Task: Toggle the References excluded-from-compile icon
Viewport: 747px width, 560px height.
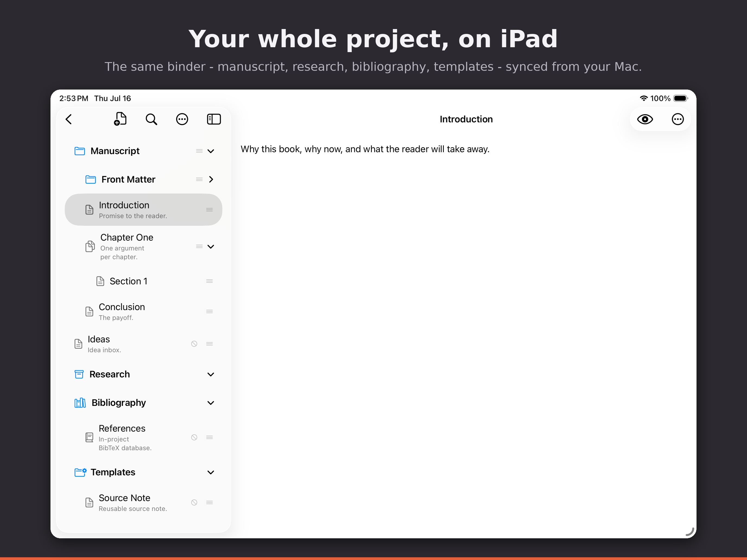Action: tap(194, 437)
